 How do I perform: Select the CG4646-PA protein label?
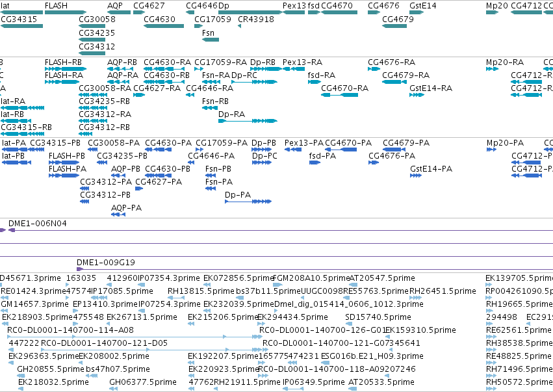211,156
